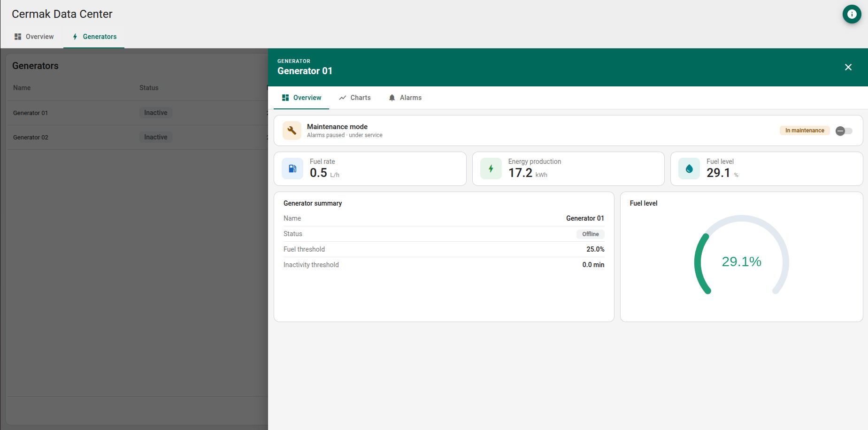Click the Generator summary heading

[313, 203]
